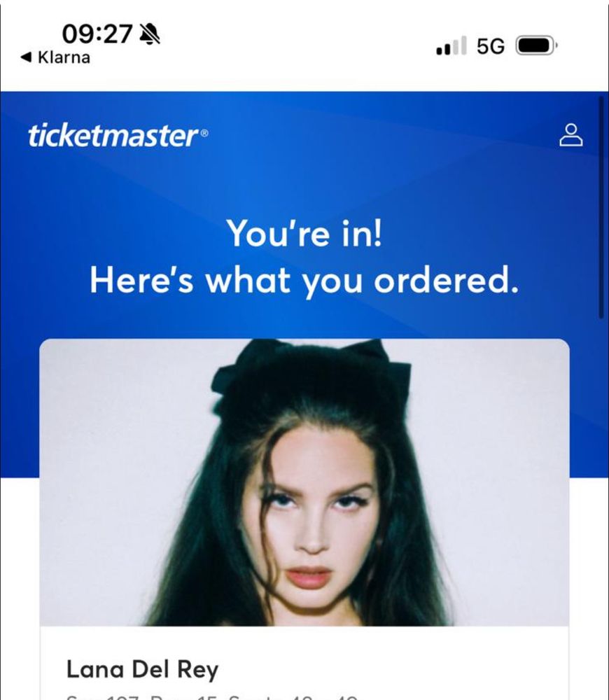Image resolution: width=609 pixels, height=700 pixels.
Task: Click the page scrollbar on right edge
Action: point(601,208)
